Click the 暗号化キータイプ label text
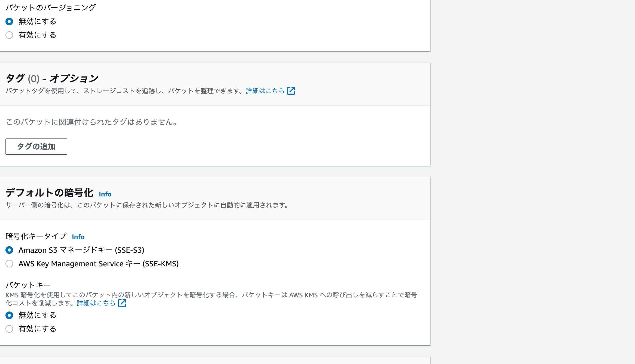Image resolution: width=635 pixels, height=364 pixels. coord(35,236)
